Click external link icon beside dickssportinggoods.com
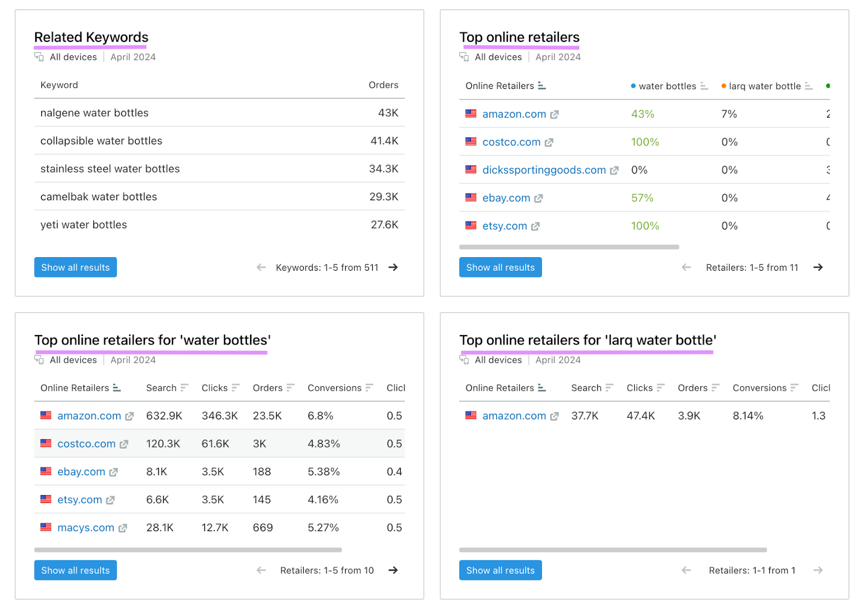868x613 pixels. tap(614, 170)
